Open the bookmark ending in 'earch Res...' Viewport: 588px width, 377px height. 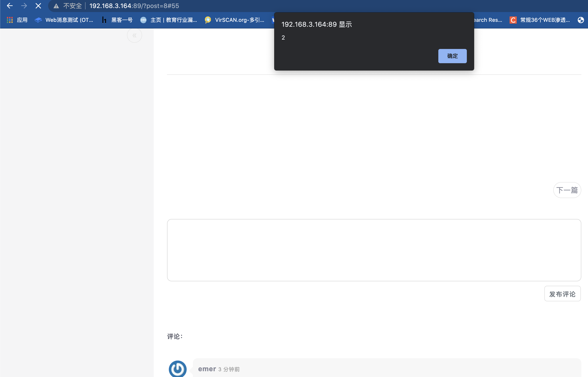tap(488, 20)
